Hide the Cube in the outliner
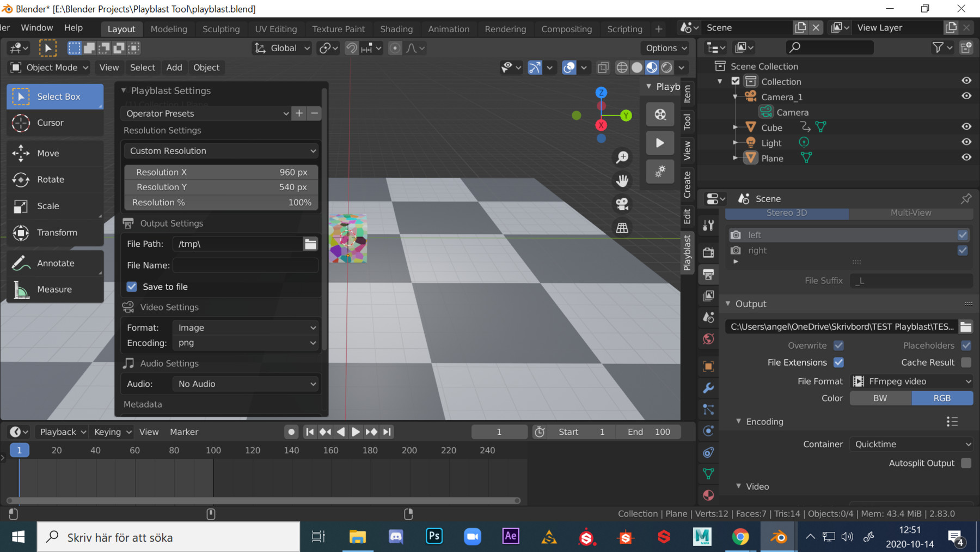The width and height of the screenshot is (980, 552). tap(966, 127)
